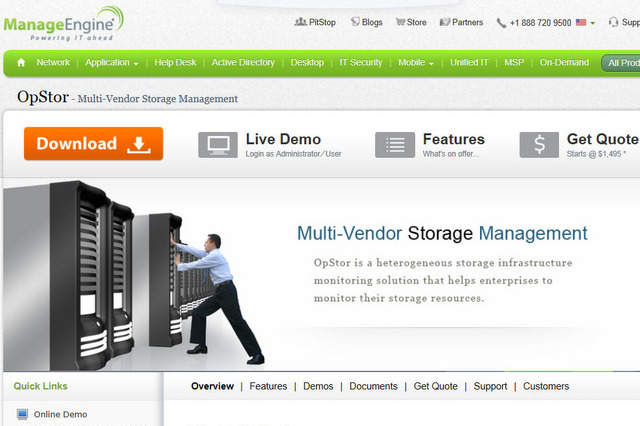Open country selector dropdown arrow by flag
The image size is (640, 426).
click(x=593, y=23)
